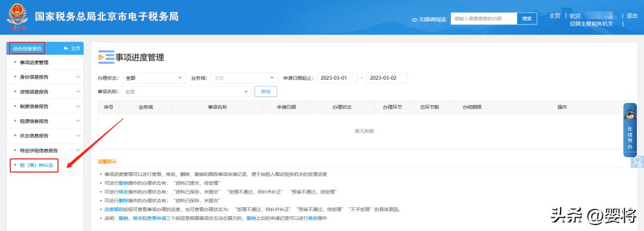Click the 搜索 button

click(527, 19)
